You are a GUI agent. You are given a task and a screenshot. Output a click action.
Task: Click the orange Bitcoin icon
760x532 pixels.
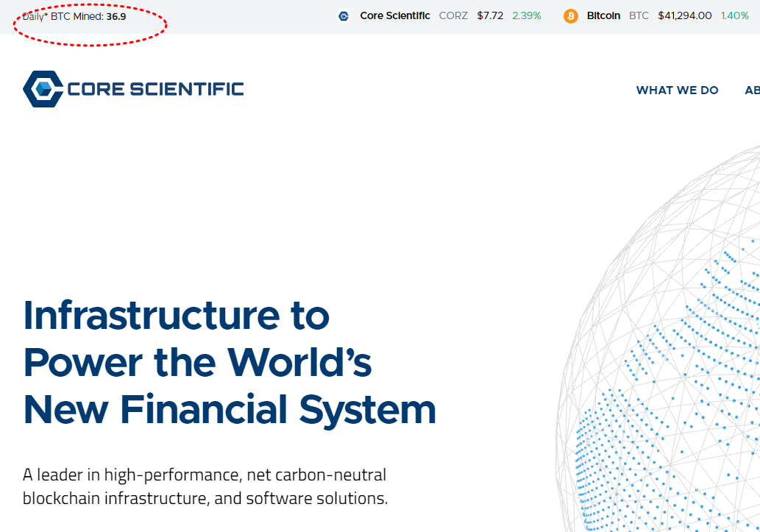(570, 16)
